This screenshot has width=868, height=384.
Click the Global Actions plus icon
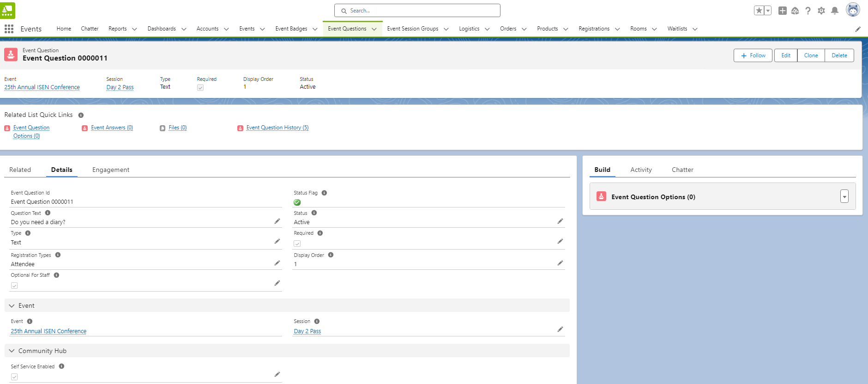782,11
